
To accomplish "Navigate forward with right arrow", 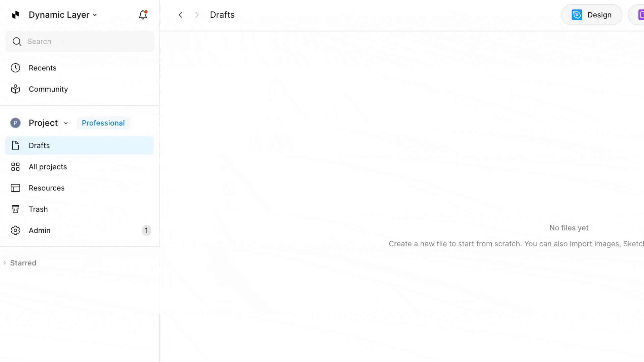I will point(197,15).
